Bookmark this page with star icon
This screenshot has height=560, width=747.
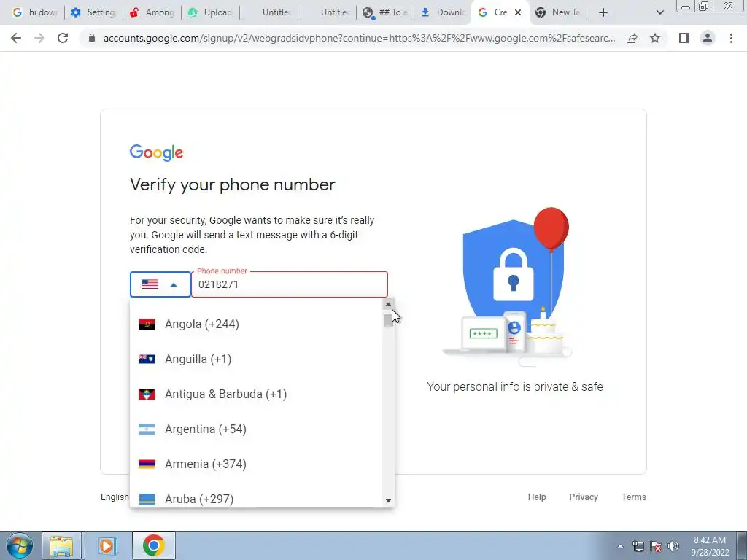click(x=655, y=38)
